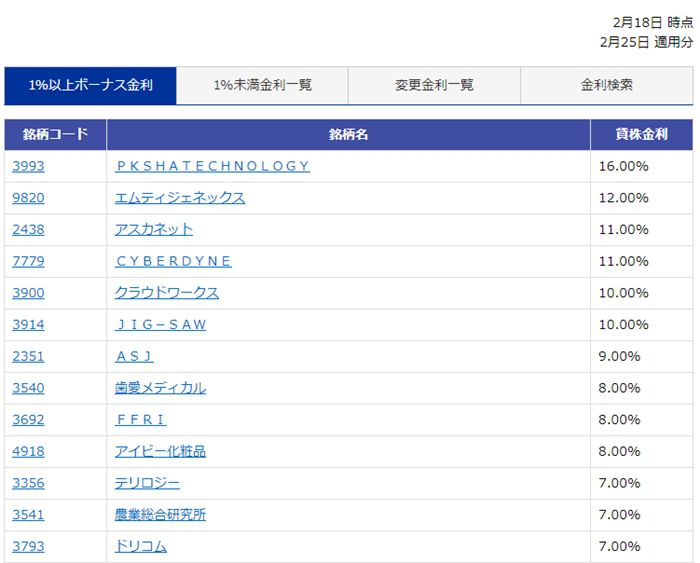The image size is (700, 563).
Task: Click the 8.00% rate in 歯愛メディカル row
Action: pos(620,388)
